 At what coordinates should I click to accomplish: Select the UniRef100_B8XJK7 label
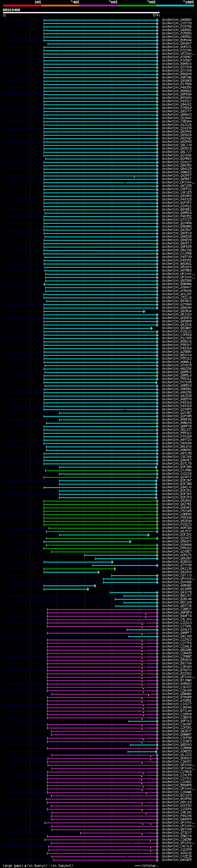tap(176, 596)
